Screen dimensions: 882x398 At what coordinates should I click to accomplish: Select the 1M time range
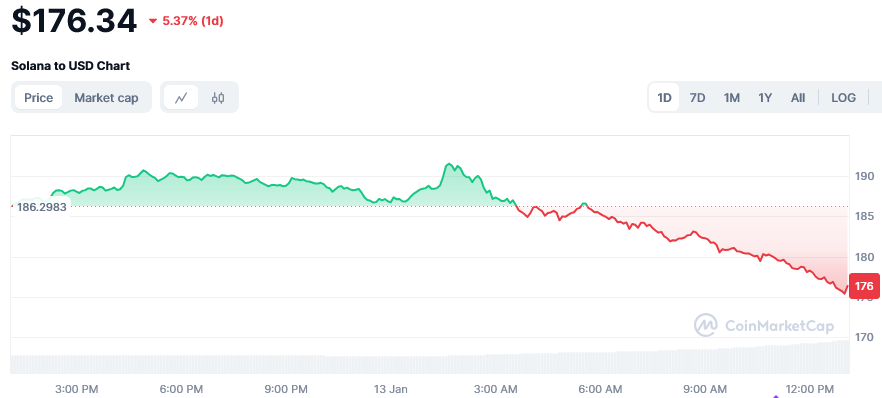point(731,98)
